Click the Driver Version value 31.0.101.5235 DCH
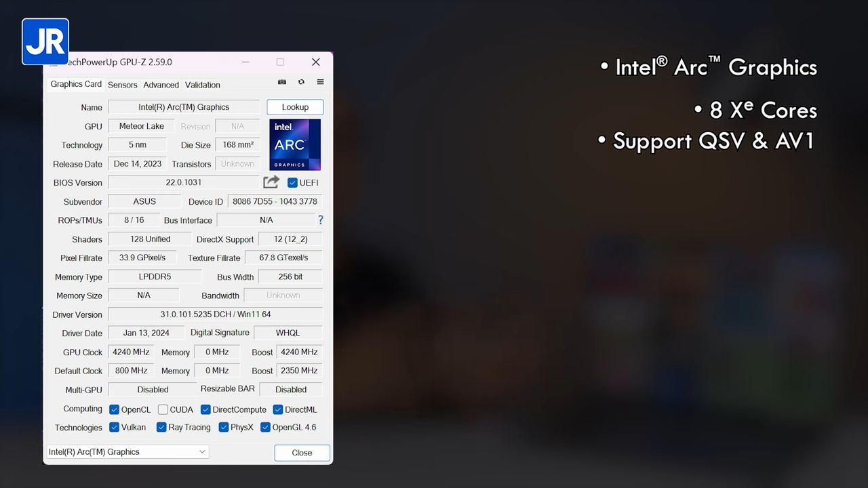Screen dimensions: 868x488 click(216, 314)
